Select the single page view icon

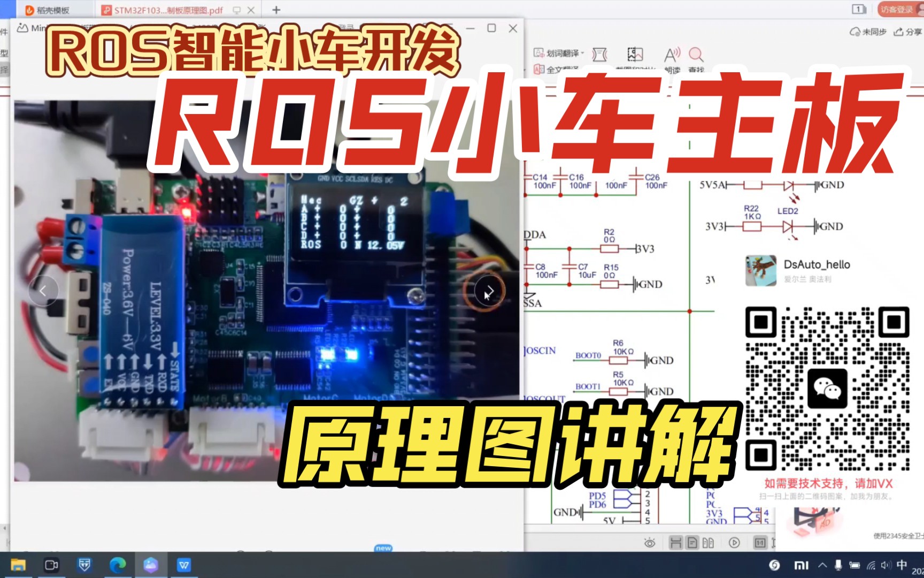click(x=692, y=543)
